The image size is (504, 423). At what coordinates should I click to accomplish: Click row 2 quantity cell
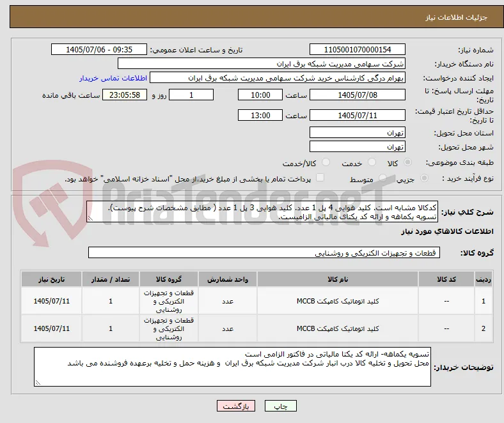pos(111,328)
